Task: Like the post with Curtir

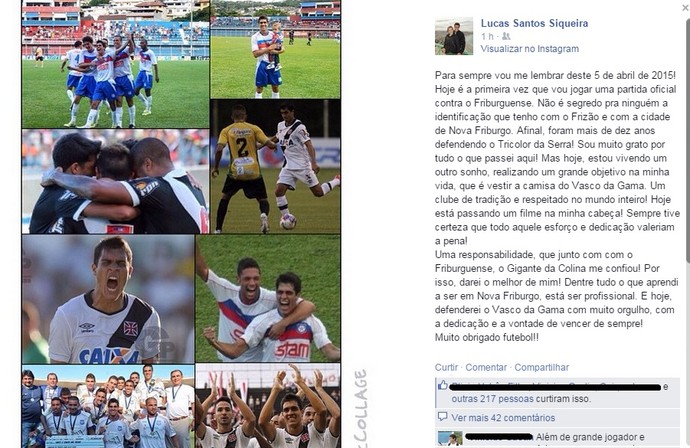Action: (446, 367)
